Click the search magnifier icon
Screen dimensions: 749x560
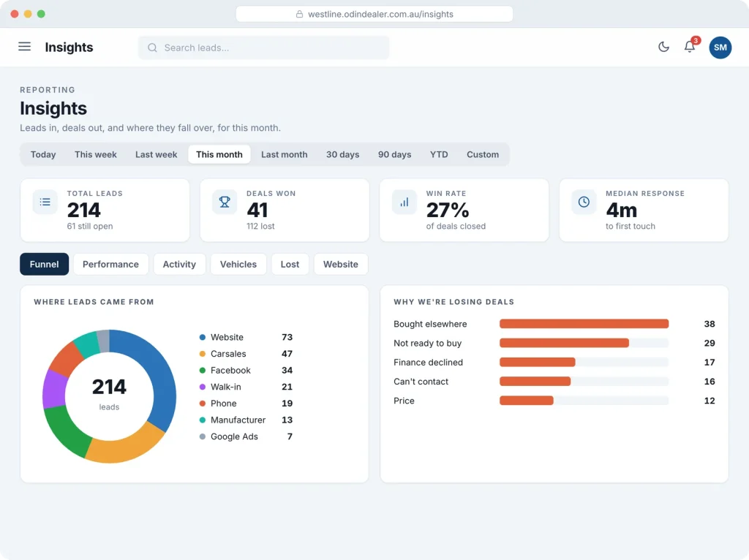152,48
